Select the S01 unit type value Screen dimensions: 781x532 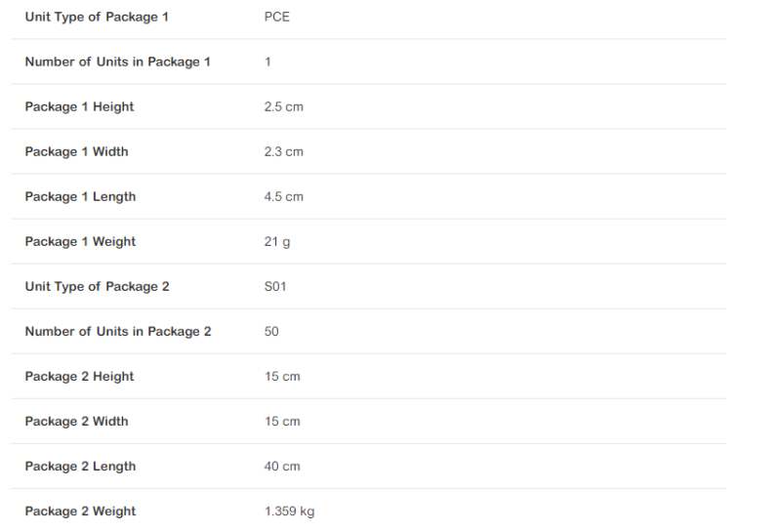(x=275, y=286)
